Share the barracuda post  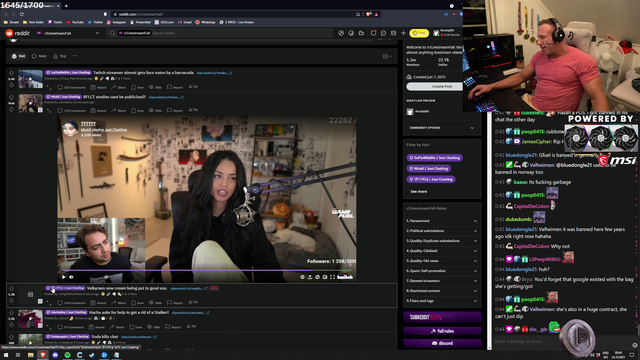point(119,87)
